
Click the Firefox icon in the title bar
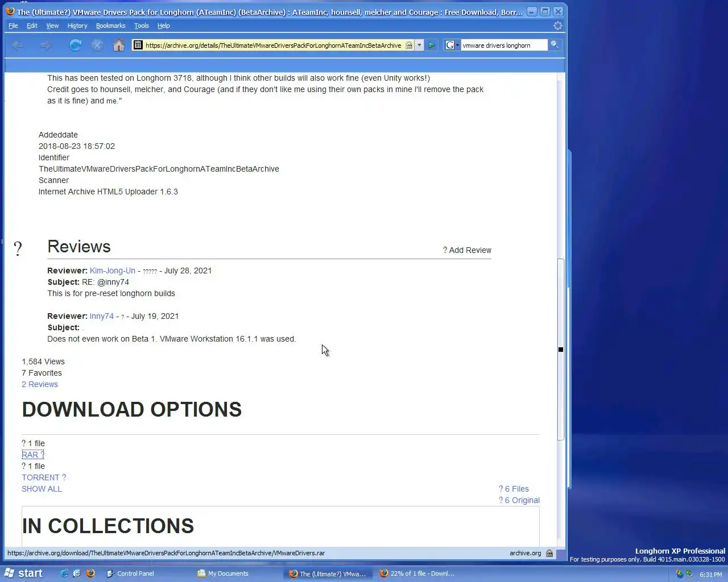10,11
